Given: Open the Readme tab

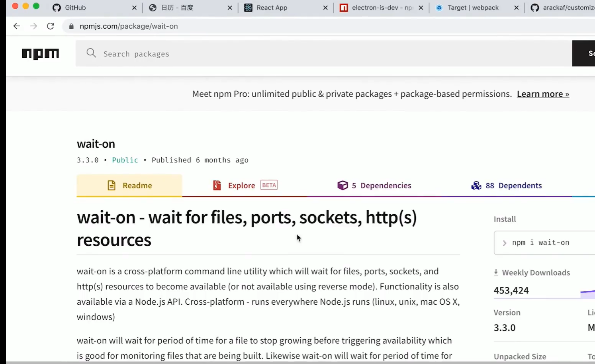Looking at the screenshot, I should pyautogui.click(x=129, y=186).
